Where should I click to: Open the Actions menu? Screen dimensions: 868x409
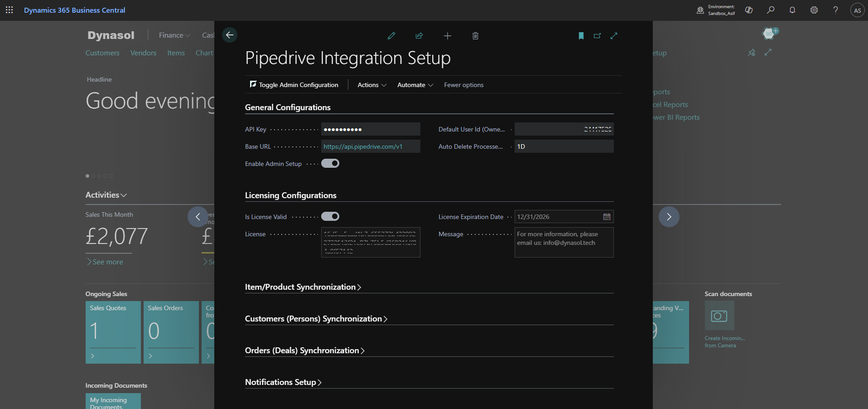point(371,85)
